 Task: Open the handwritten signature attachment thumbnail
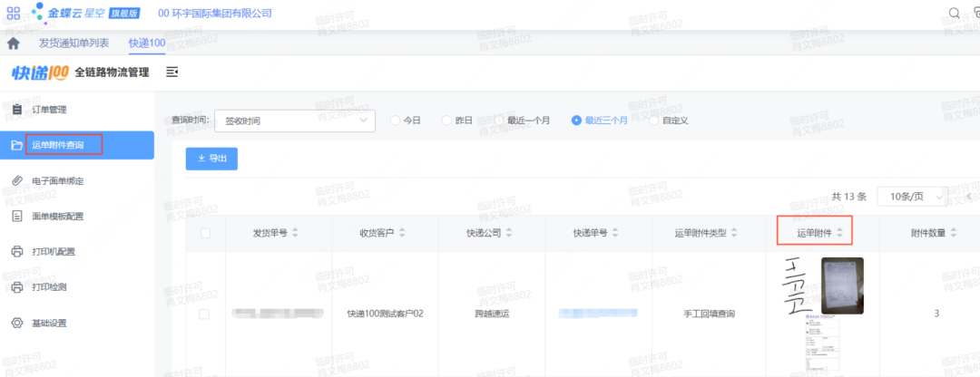[x=799, y=285]
